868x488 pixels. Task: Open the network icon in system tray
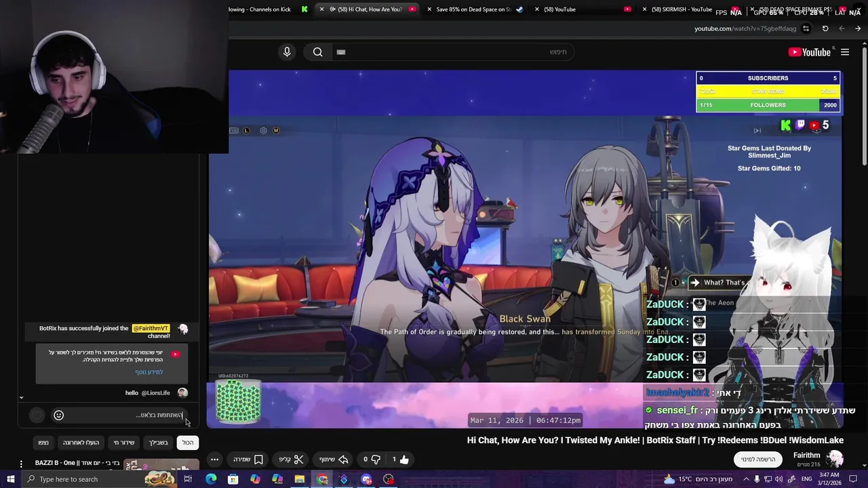pyautogui.click(x=768, y=479)
